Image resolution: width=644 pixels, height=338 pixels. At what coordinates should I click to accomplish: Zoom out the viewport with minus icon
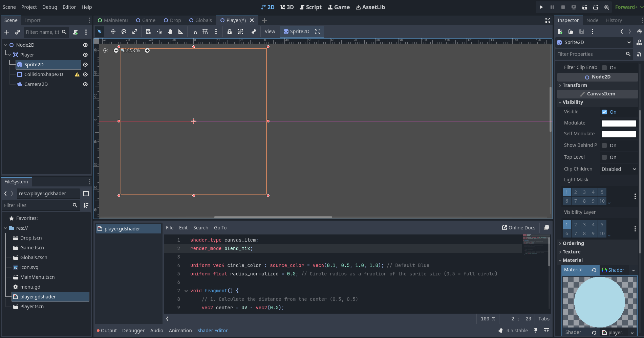[x=116, y=50]
